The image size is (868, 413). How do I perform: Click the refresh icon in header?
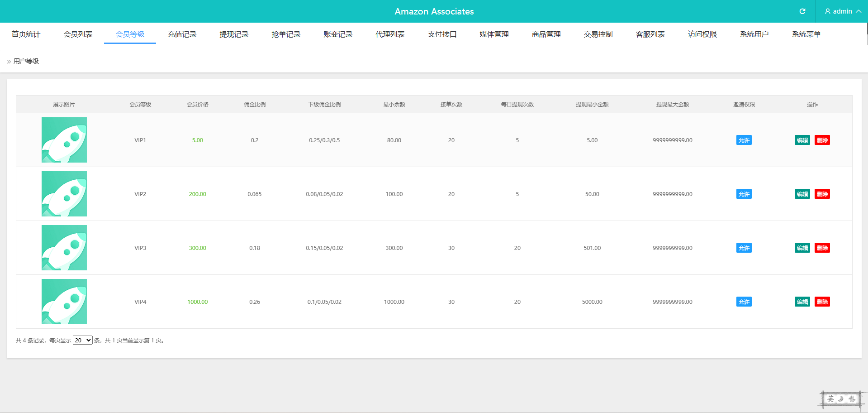point(802,11)
